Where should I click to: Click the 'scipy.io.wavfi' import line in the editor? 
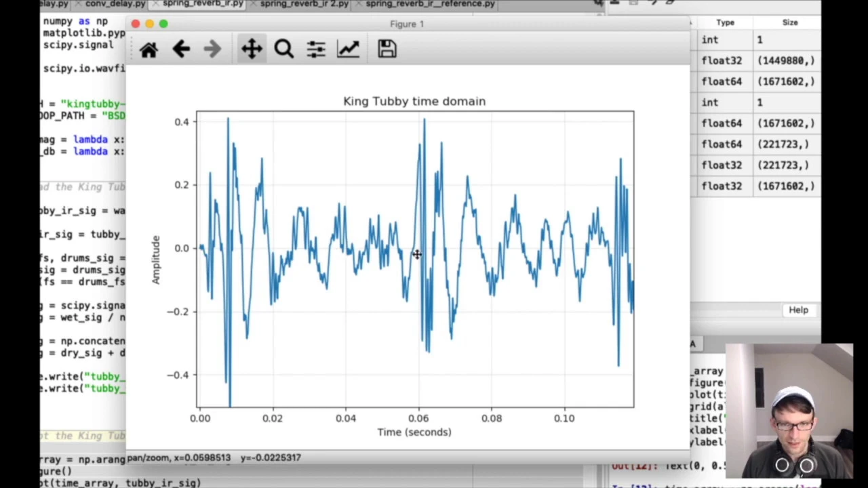tap(83, 68)
